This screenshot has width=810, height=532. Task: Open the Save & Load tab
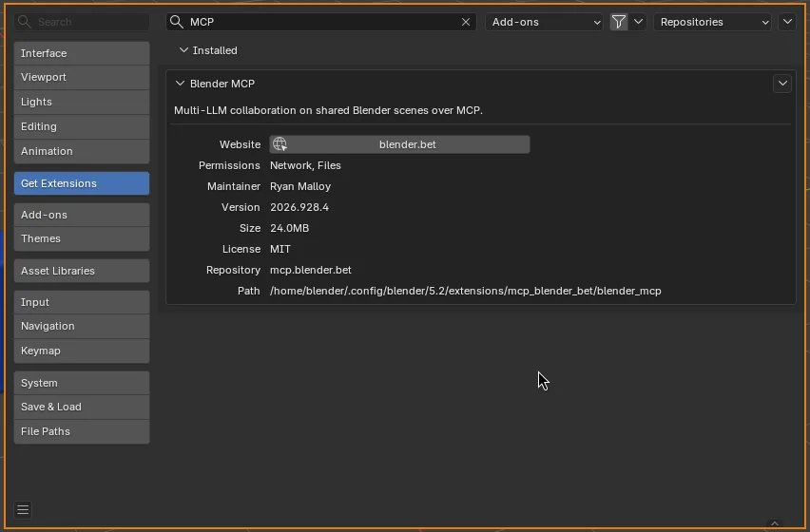click(82, 407)
